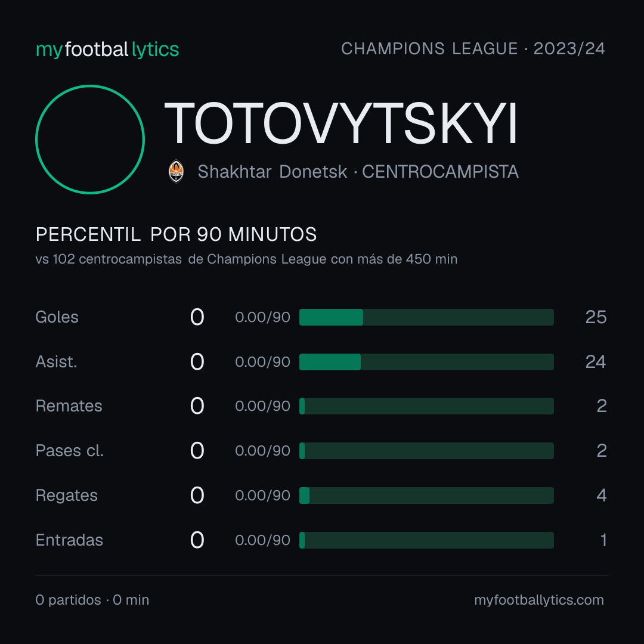Select the Entradas stat label
Image resolution: width=644 pixels, height=644 pixels.
click(69, 540)
